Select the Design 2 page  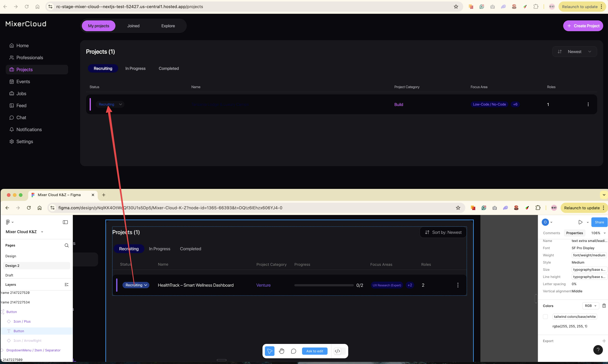(x=12, y=266)
